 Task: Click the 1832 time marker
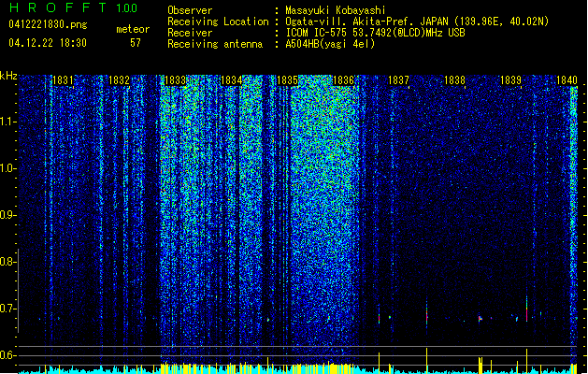[119, 80]
